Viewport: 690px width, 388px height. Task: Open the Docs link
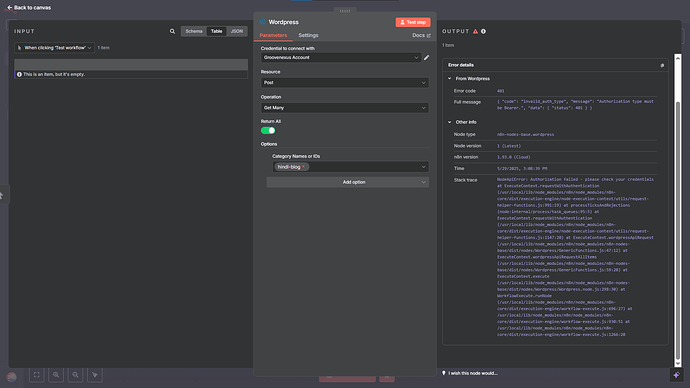[x=421, y=35]
